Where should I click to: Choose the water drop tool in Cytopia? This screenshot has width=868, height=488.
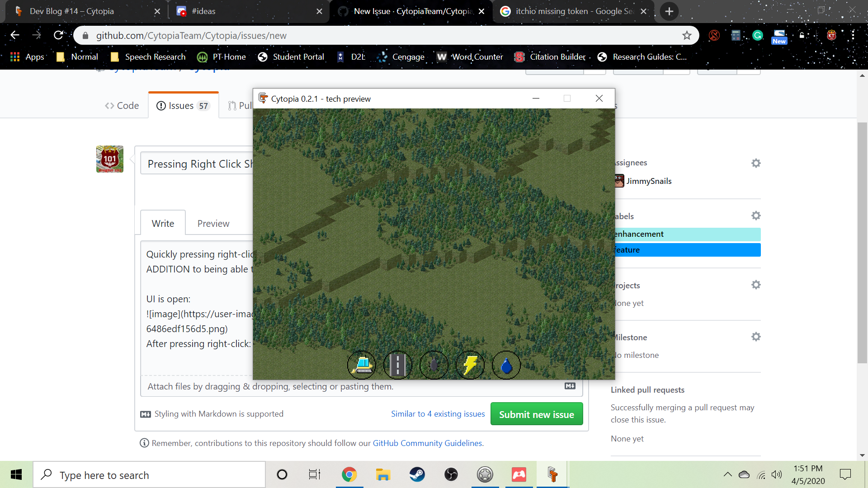point(506,365)
